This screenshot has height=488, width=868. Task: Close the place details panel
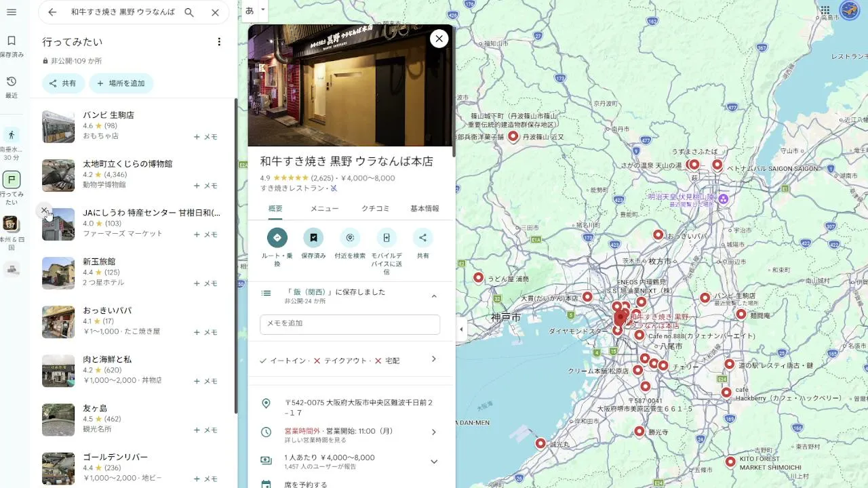point(439,39)
